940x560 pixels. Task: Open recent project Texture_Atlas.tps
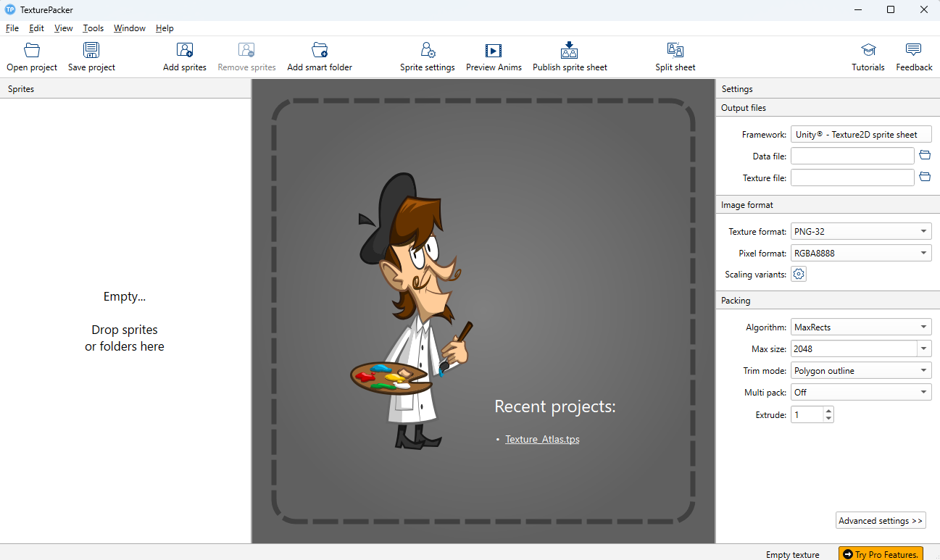pos(542,439)
